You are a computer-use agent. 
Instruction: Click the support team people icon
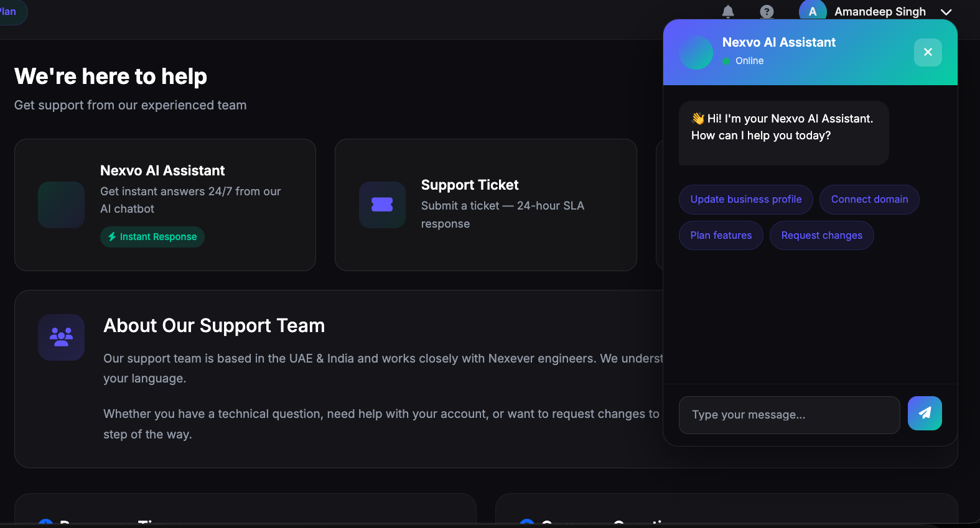pyautogui.click(x=61, y=337)
